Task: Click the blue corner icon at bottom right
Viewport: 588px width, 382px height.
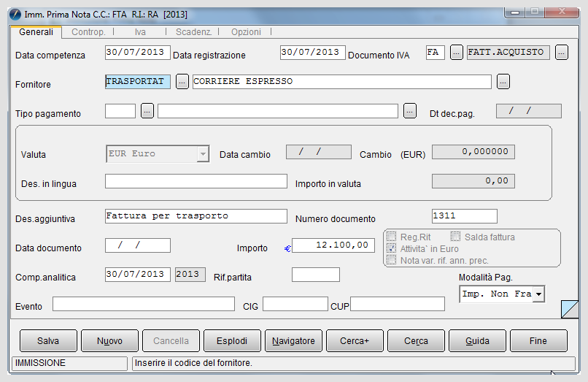Action: click(x=570, y=309)
